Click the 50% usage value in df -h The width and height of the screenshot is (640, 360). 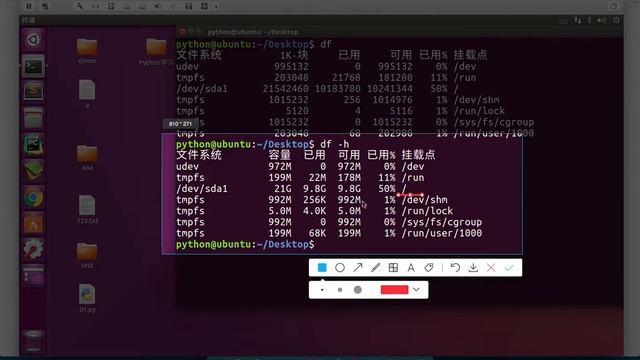point(387,189)
